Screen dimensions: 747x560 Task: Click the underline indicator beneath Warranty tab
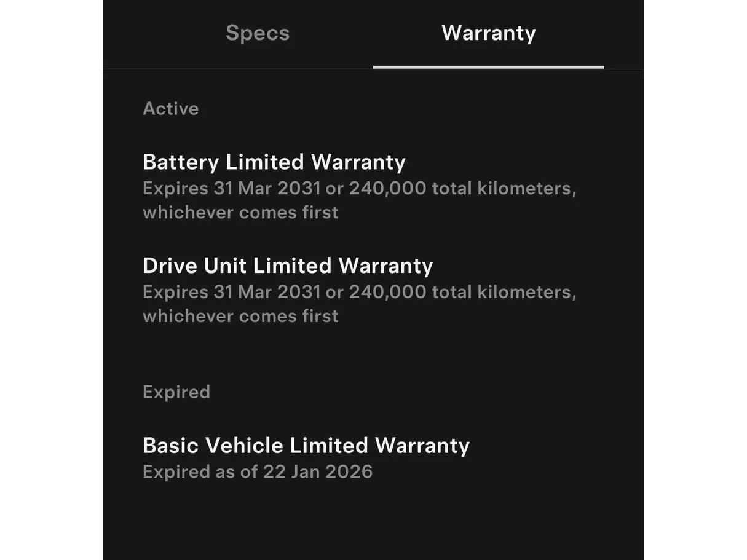click(488, 66)
